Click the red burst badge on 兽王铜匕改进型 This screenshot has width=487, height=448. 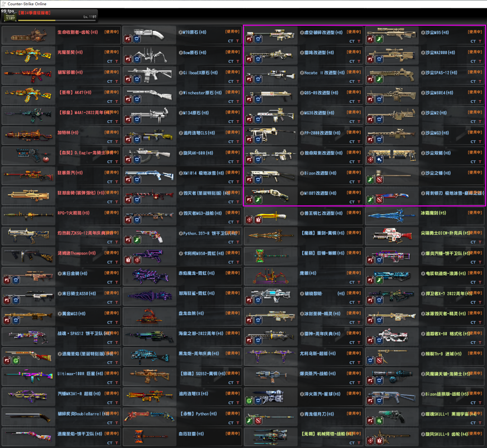point(258,220)
